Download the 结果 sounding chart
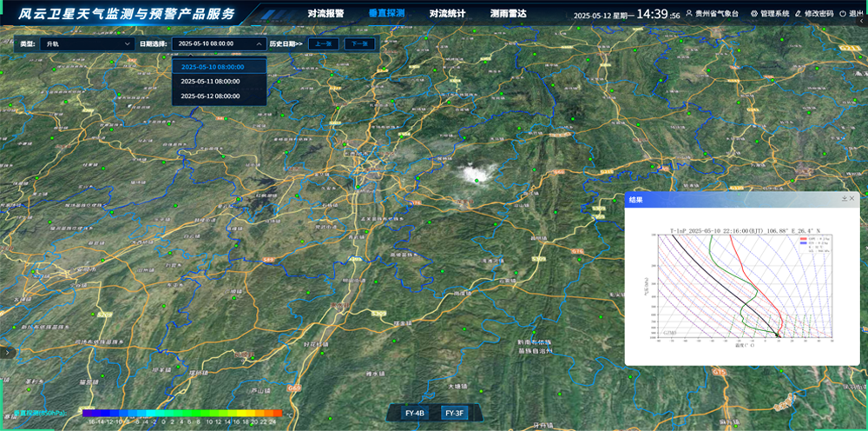The image size is (868, 431). 844,199
